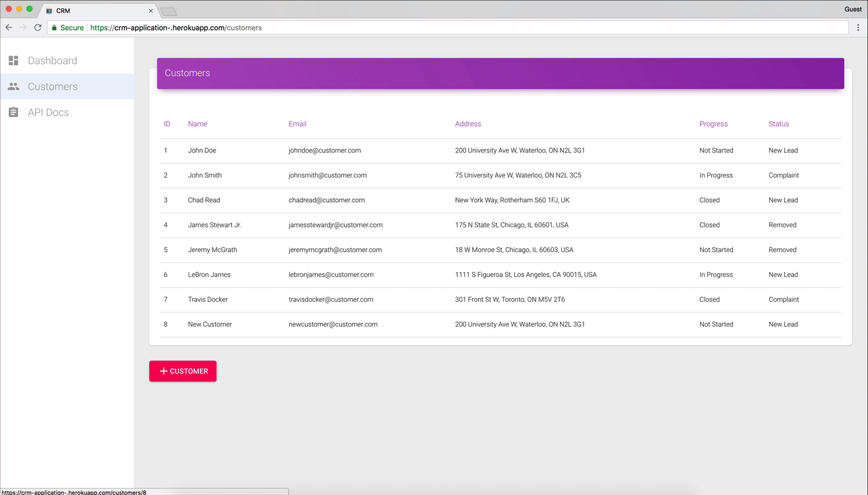Screen dimensions: 868x495
Task: Click the forward navigation arrow
Action: click(x=23, y=27)
